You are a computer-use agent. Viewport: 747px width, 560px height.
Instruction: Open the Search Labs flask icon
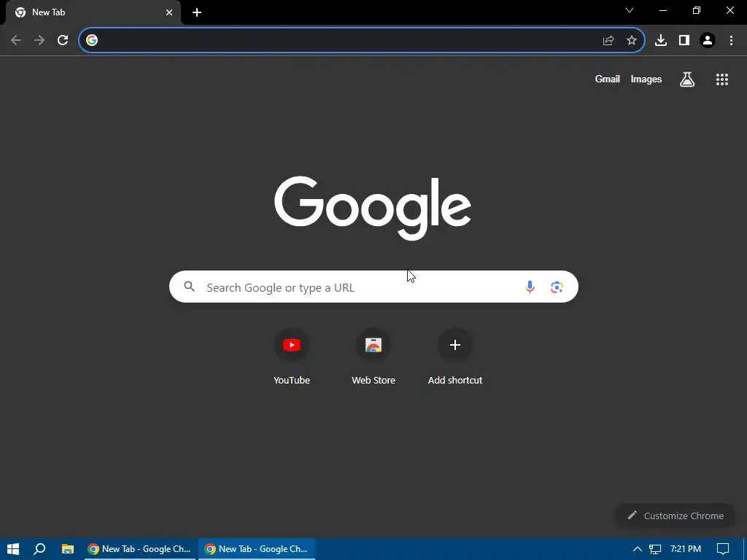(x=687, y=79)
